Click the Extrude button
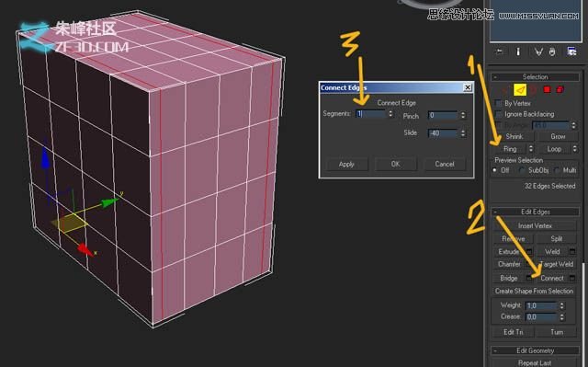588x367 pixels. [x=509, y=251]
